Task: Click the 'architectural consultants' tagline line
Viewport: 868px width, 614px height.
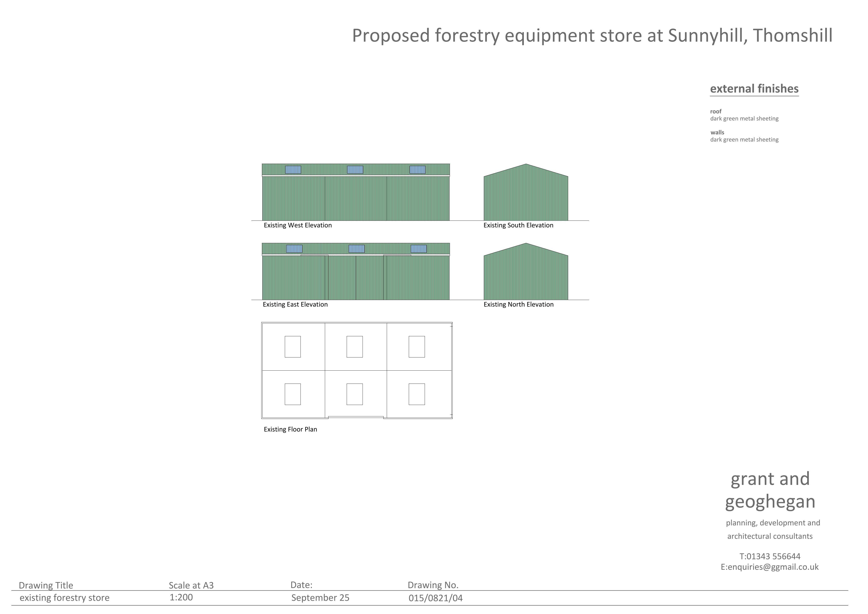Action: point(770,536)
